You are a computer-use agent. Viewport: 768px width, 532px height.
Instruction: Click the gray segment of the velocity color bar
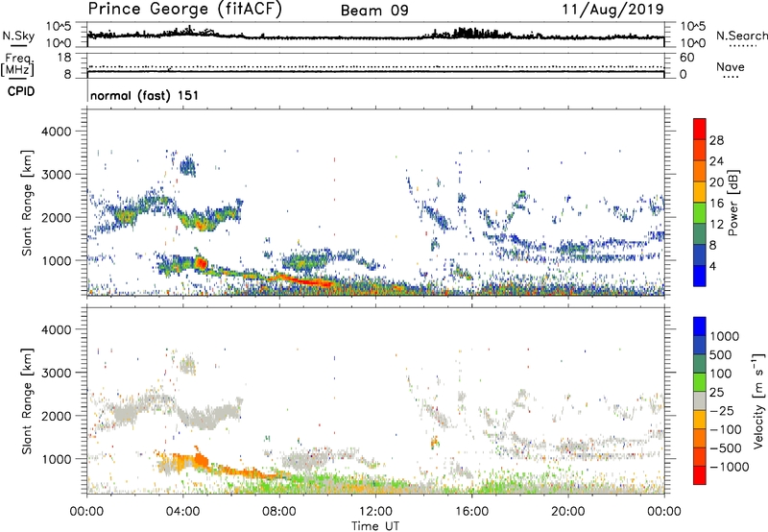point(700,400)
